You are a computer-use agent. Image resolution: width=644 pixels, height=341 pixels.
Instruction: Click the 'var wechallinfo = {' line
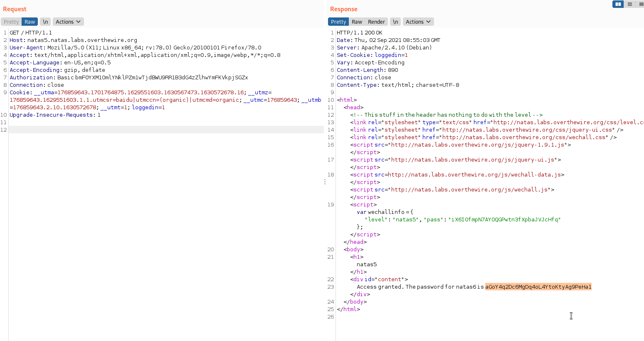tap(385, 212)
